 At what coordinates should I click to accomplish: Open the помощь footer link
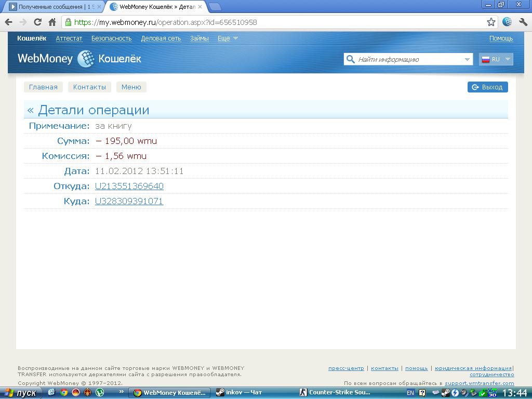[x=416, y=368]
